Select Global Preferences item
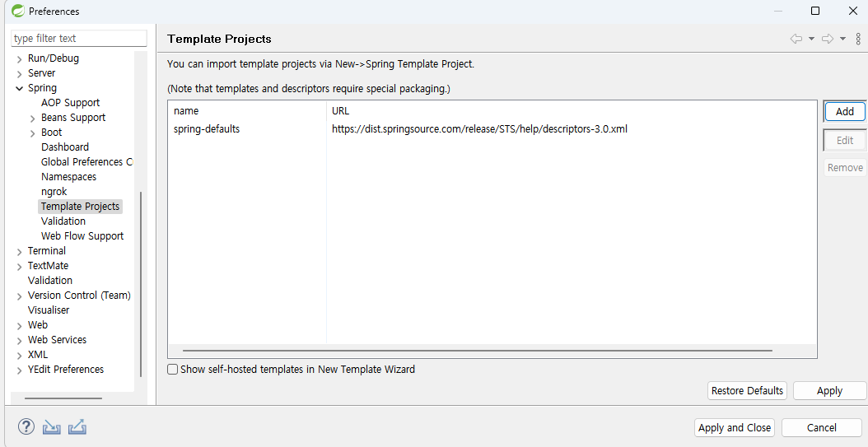The width and height of the screenshot is (868, 447). click(86, 161)
